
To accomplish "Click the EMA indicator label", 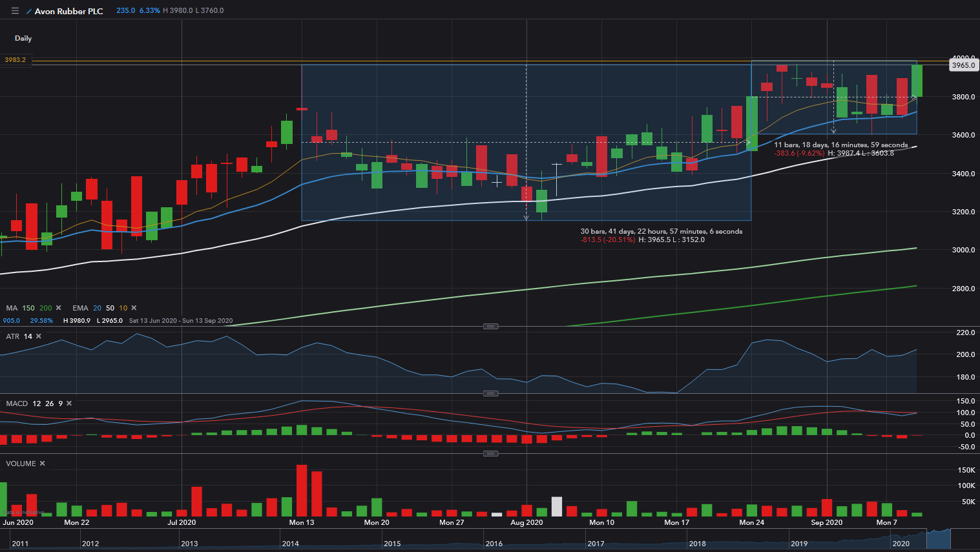I will [x=80, y=308].
